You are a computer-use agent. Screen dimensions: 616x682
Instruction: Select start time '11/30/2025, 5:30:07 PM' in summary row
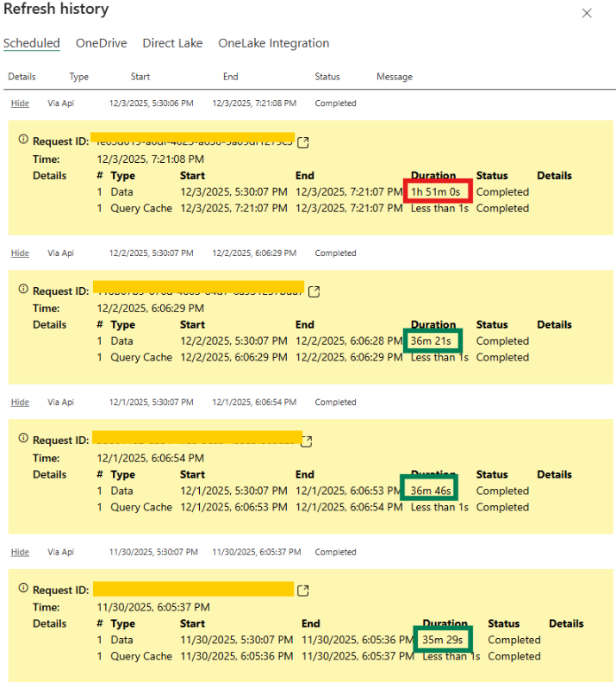point(153,552)
